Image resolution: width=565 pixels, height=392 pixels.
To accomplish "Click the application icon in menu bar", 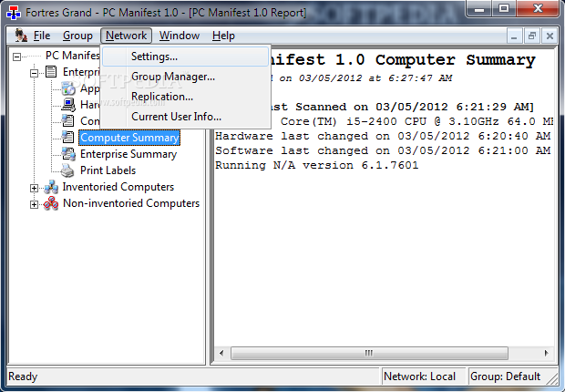I will pyautogui.click(x=21, y=36).
